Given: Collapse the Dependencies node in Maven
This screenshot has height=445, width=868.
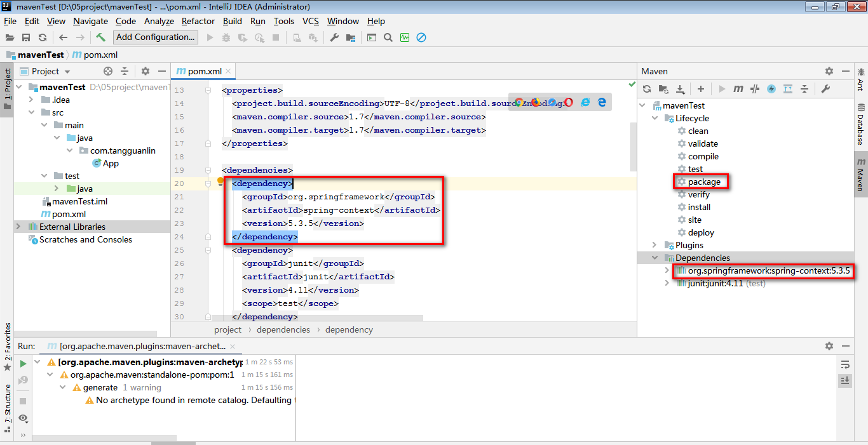Looking at the screenshot, I should tap(654, 258).
